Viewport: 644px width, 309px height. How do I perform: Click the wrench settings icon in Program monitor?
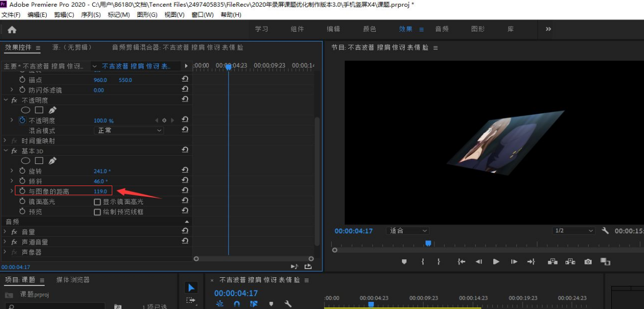(x=605, y=231)
